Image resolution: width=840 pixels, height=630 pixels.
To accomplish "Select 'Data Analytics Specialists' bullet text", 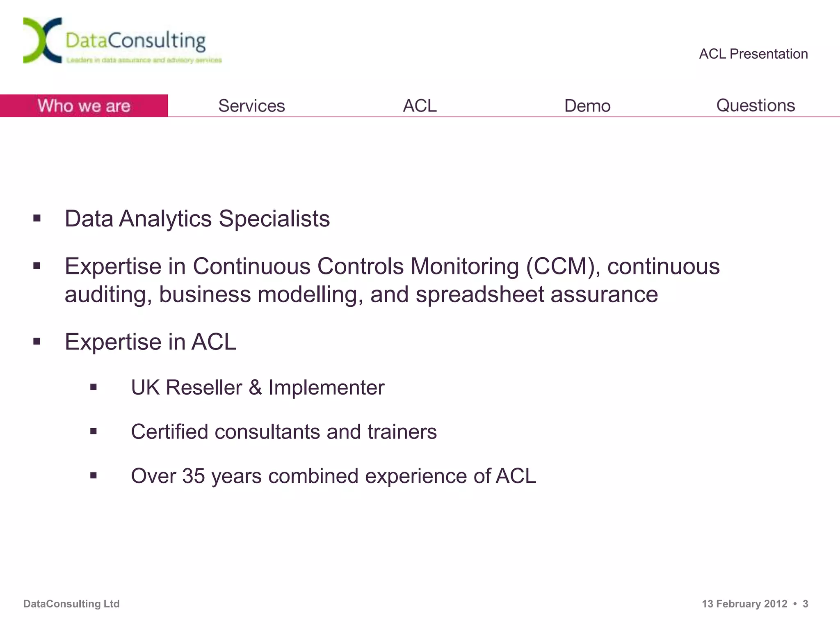I will pos(197,219).
